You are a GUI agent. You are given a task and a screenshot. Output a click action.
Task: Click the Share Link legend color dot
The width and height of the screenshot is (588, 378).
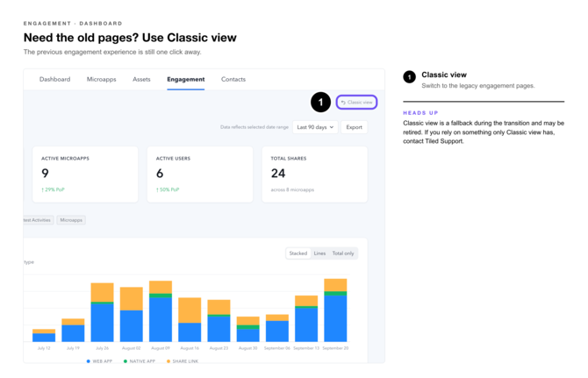pyautogui.click(x=169, y=361)
